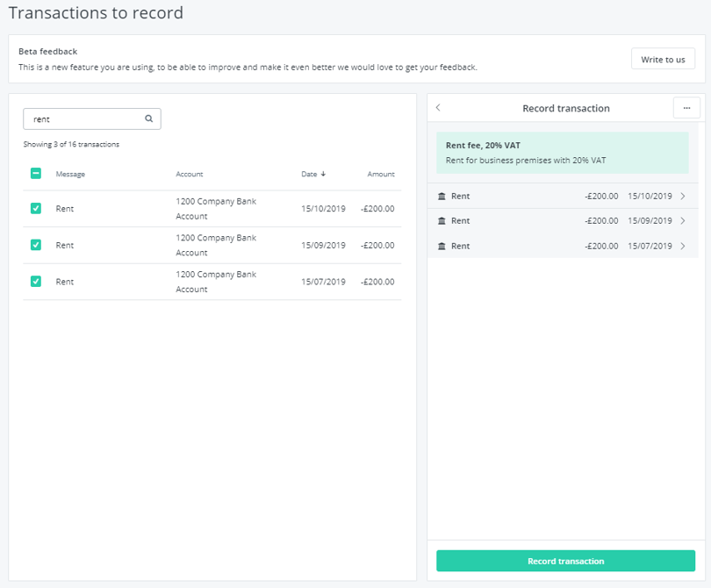Click the bank icon beside Rent 15/10/2019

[441, 196]
